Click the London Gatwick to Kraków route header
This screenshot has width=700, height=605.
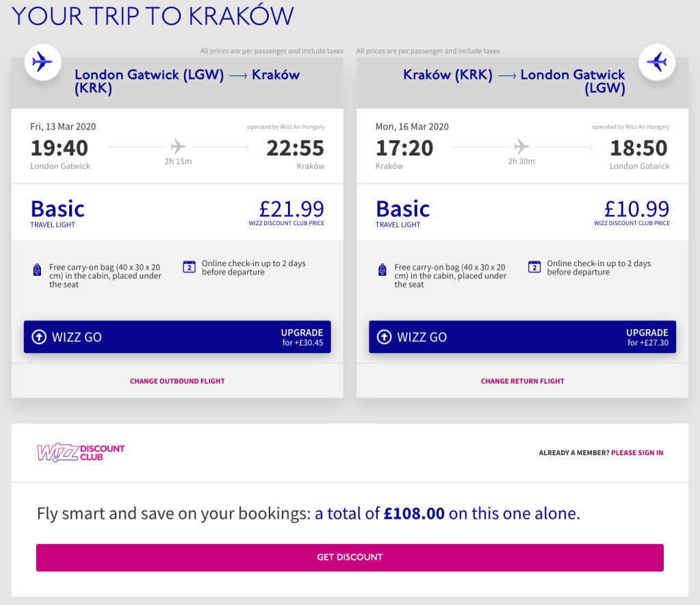point(187,81)
